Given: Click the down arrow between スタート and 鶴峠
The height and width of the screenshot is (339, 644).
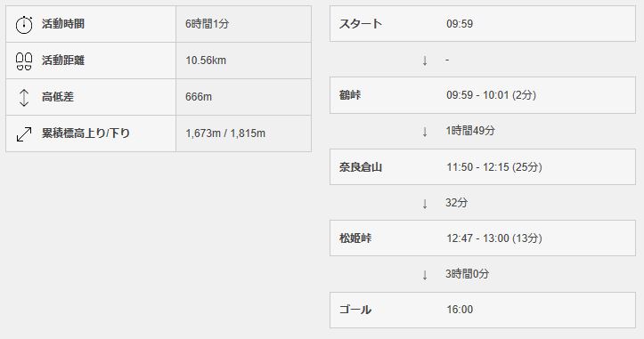Looking at the screenshot, I should tap(425, 61).
